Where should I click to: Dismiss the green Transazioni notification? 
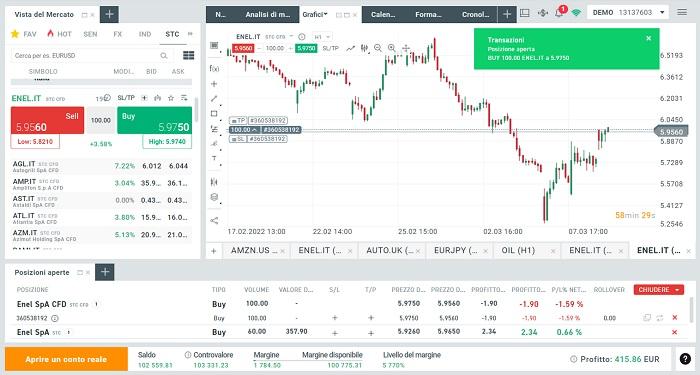coord(649,38)
